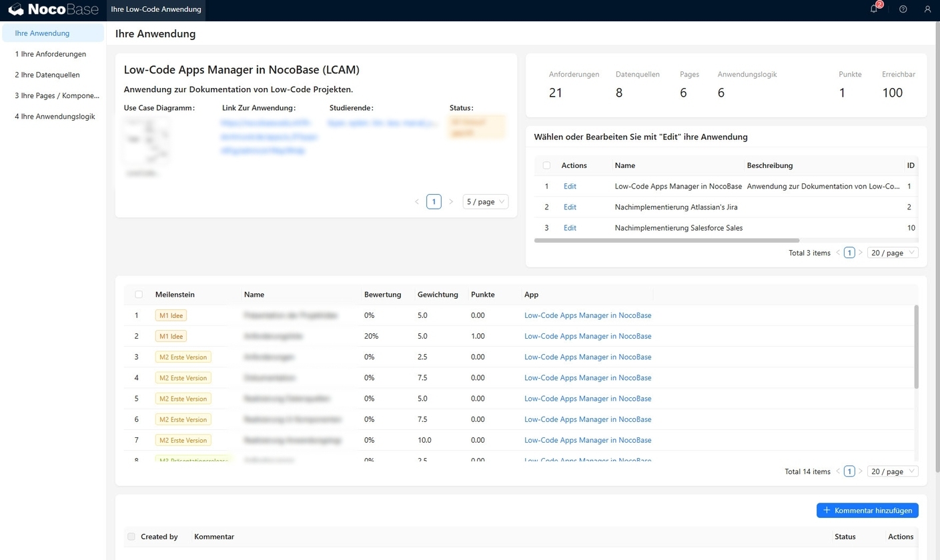Viewport: 940px width, 560px height.
Task: Click the NocoBase logo
Action: coord(53,10)
